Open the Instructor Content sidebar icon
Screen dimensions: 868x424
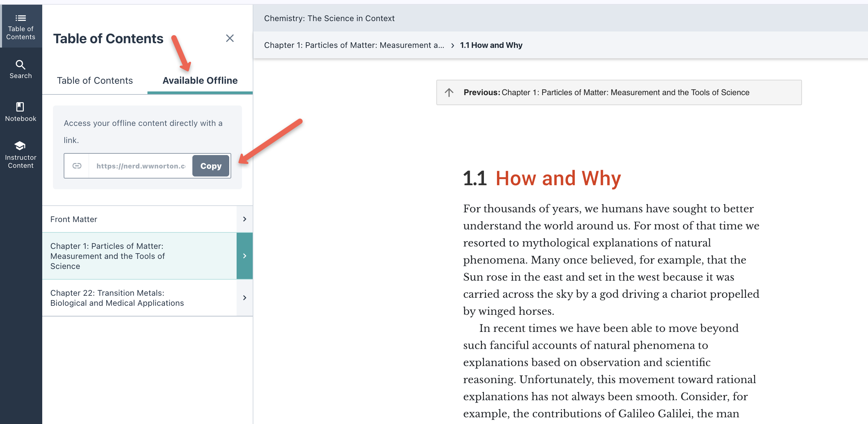20,155
